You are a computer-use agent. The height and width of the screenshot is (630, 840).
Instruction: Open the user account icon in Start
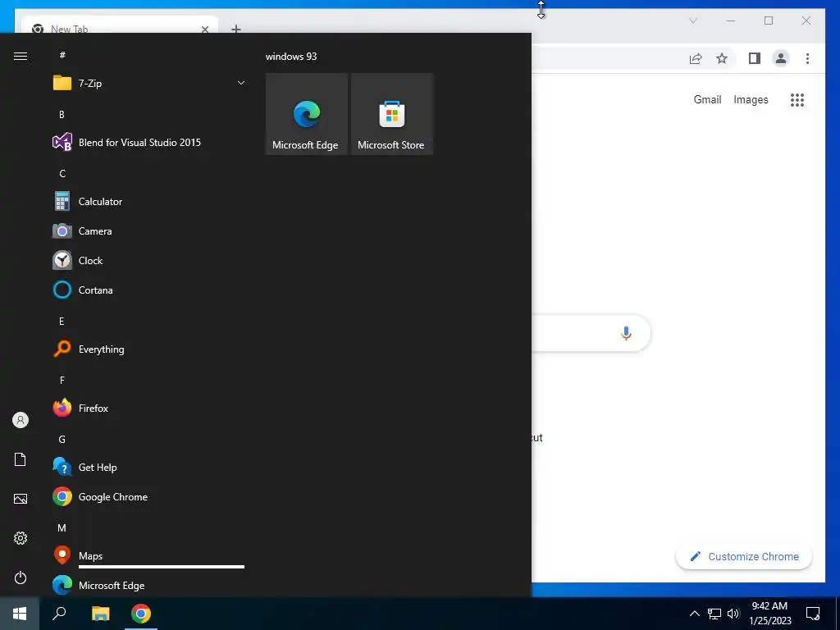pyautogui.click(x=21, y=420)
